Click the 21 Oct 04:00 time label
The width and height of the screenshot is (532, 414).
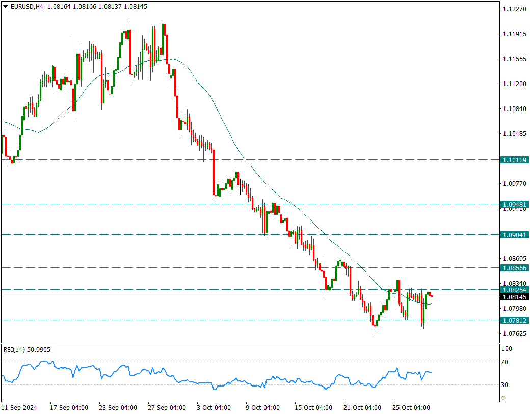[362, 407]
